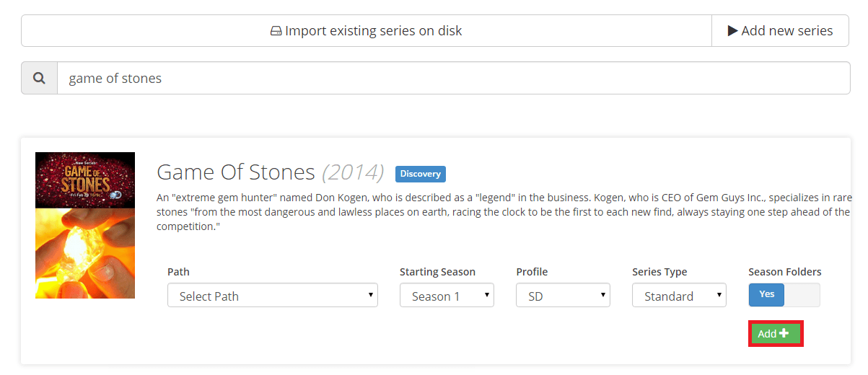
Task: Open the Profile dropdown showing SD
Action: (x=563, y=296)
